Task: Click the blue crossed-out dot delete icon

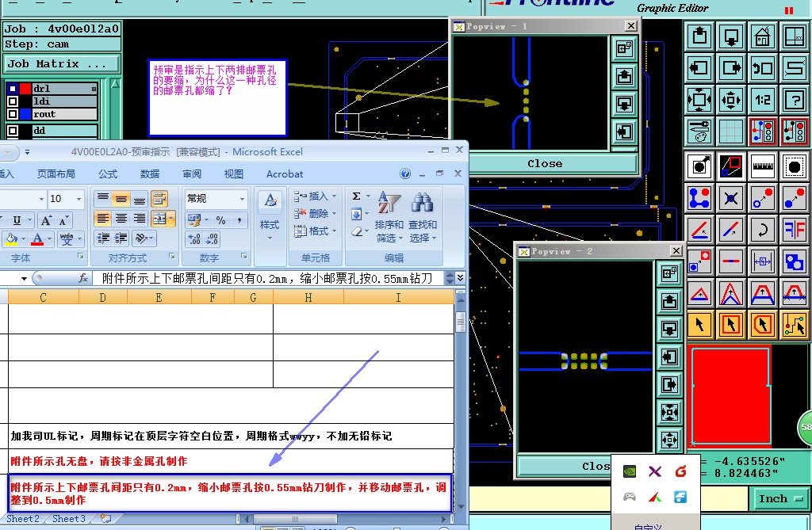Action: [730, 198]
